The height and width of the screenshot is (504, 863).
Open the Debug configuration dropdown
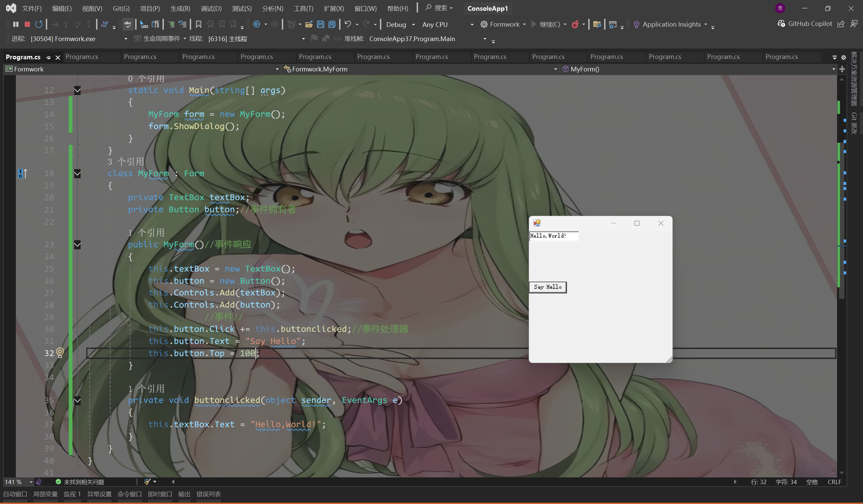(400, 25)
